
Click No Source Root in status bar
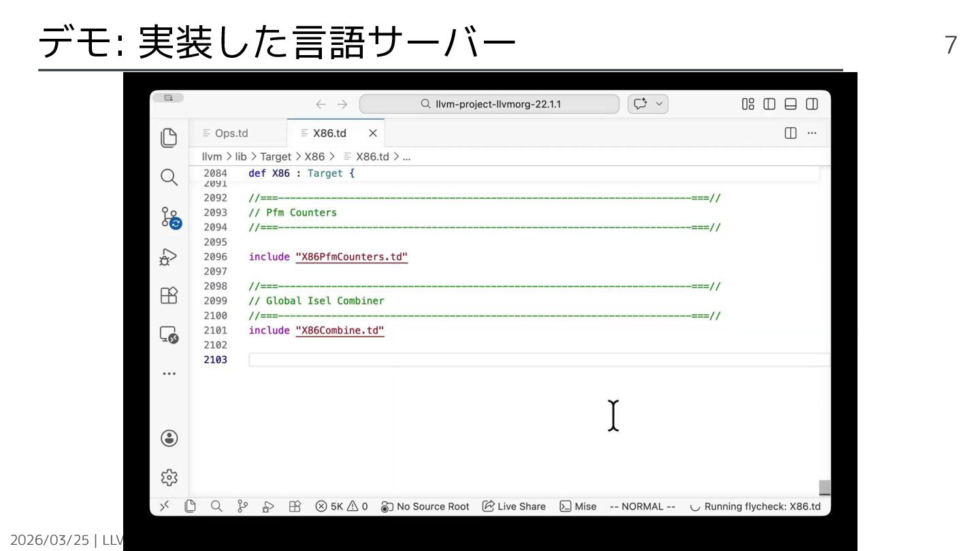point(425,506)
